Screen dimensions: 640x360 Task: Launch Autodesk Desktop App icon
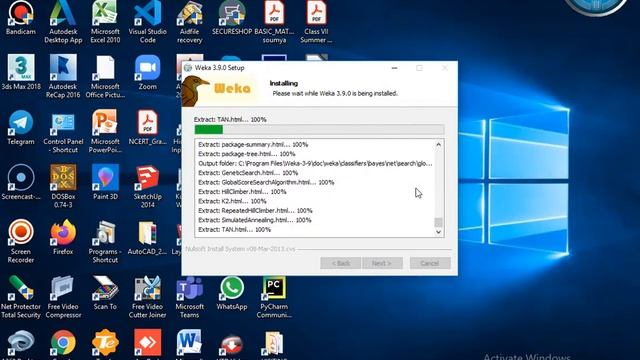63,21
